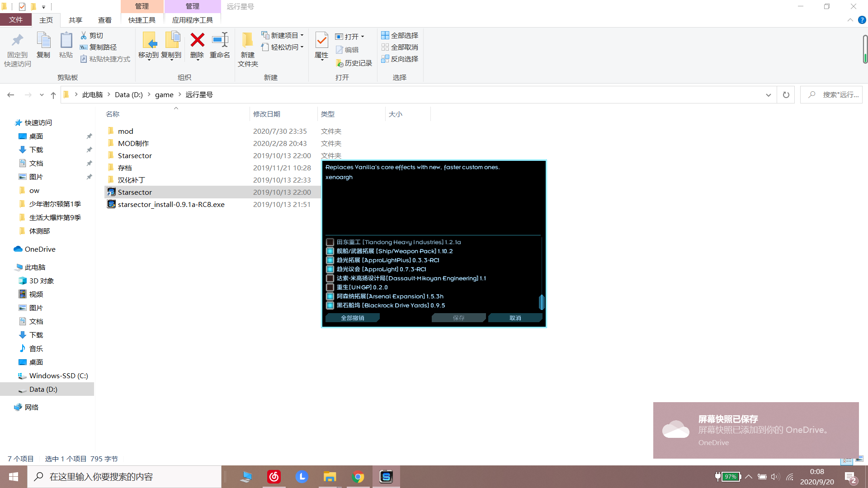Click the Cancel (取消) button in mod dialog
The width and height of the screenshot is (868, 488).
(x=515, y=318)
